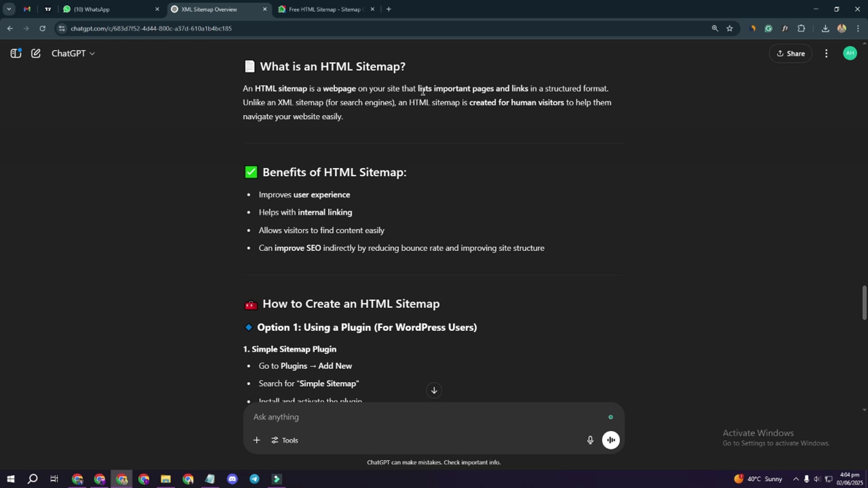Image resolution: width=868 pixels, height=488 pixels.
Task: Switch to the WhatsApp browser tab
Action: tap(106, 9)
